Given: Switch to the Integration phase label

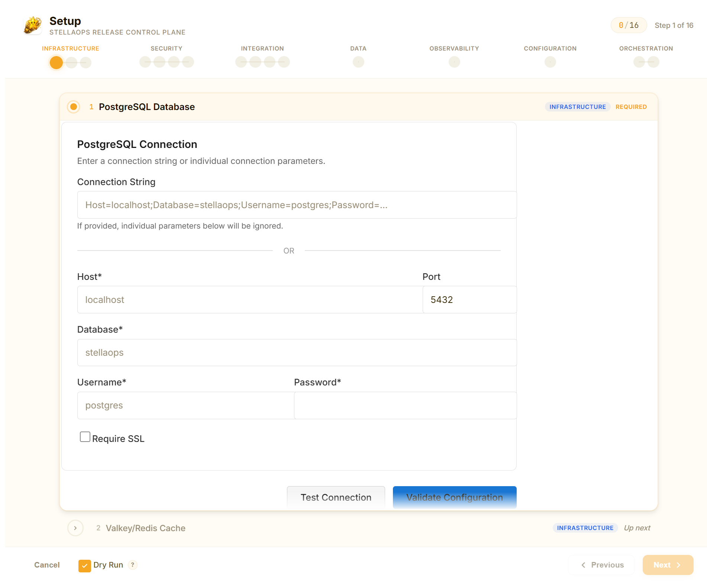Looking at the screenshot, I should click(x=262, y=49).
